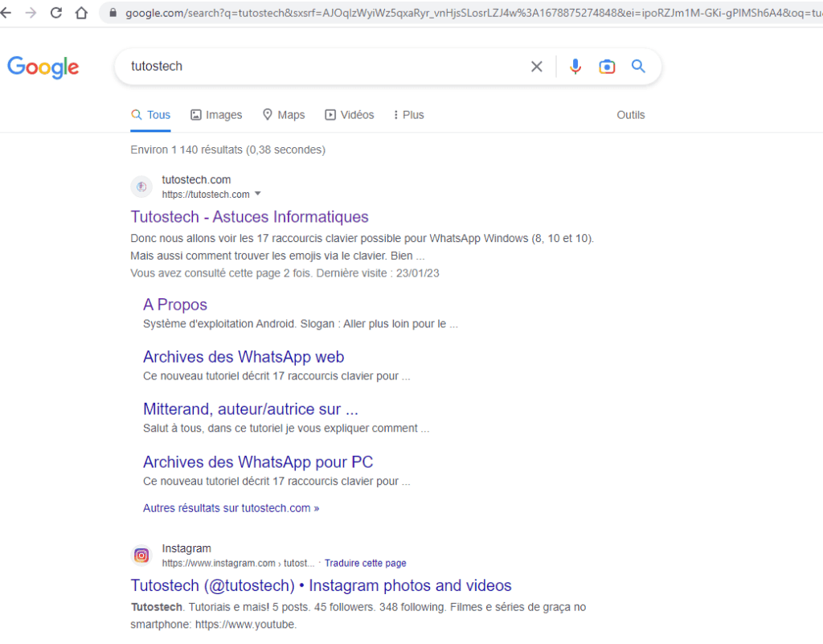Open the Maps search results

point(283,114)
